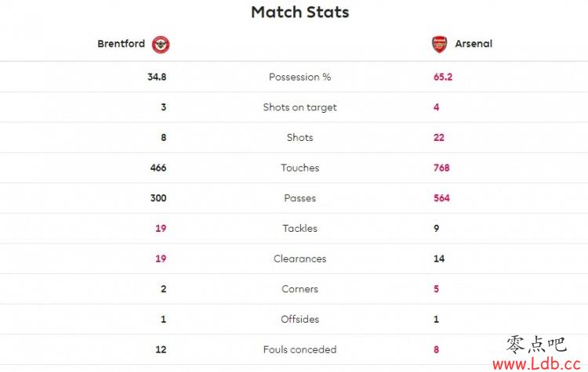This screenshot has height=372, width=588.
Task: Click the Shots on target label
Action: click(300, 107)
